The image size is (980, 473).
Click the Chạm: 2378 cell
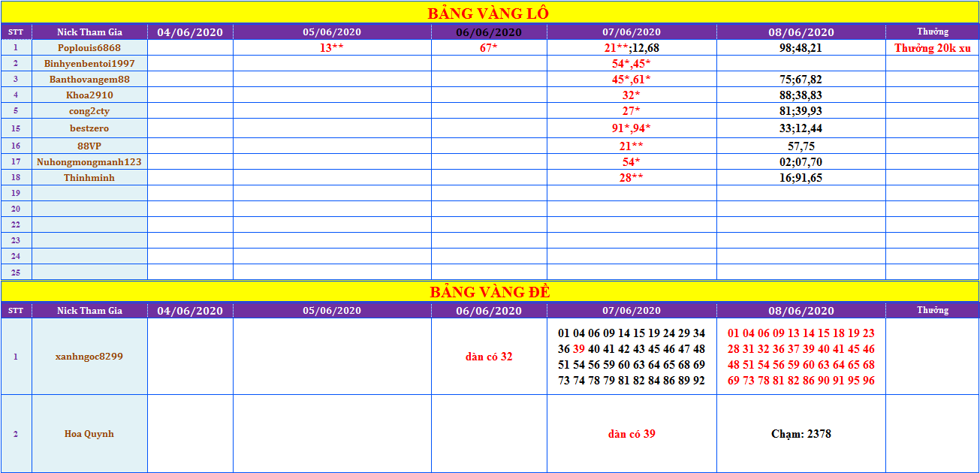pos(801,434)
